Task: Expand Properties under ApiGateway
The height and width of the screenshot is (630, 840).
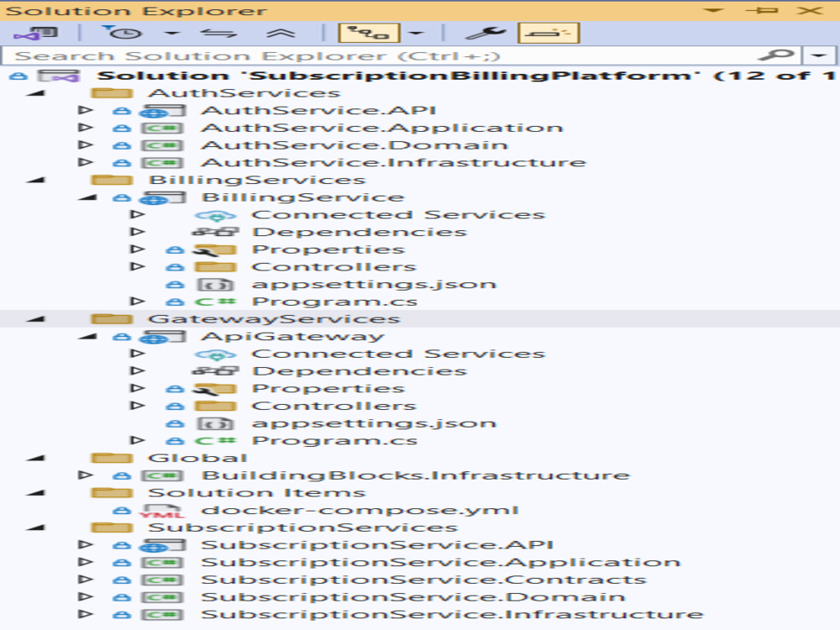Action: [x=138, y=388]
